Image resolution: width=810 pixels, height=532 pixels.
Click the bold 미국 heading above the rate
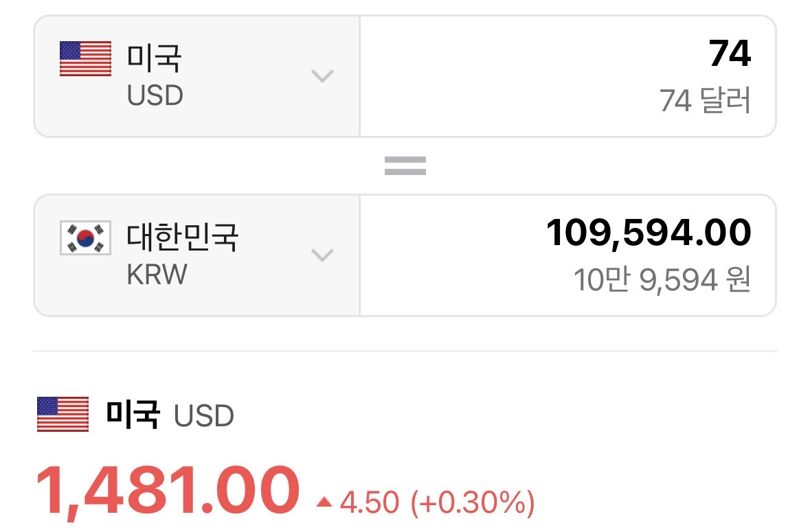coord(133,415)
